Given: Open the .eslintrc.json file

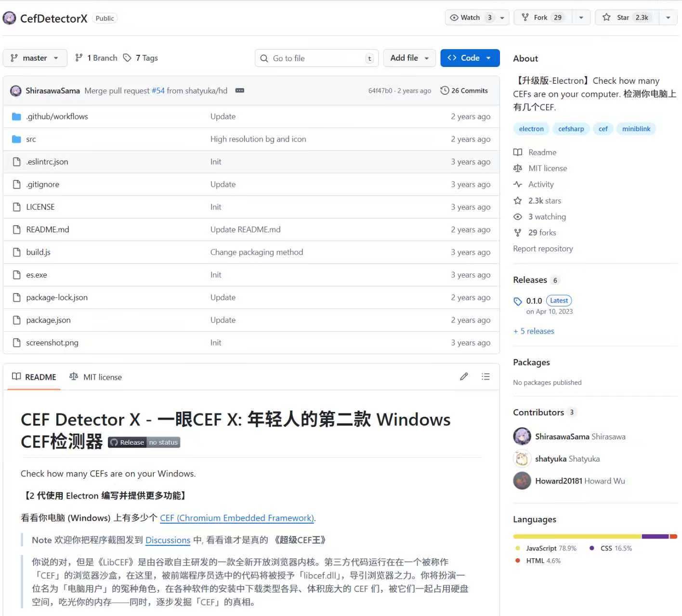Looking at the screenshot, I should [x=47, y=162].
